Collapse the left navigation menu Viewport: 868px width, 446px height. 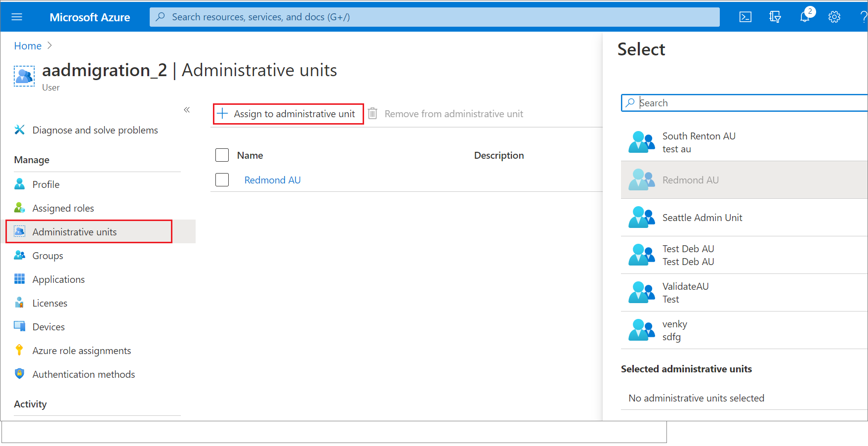pos(187,110)
